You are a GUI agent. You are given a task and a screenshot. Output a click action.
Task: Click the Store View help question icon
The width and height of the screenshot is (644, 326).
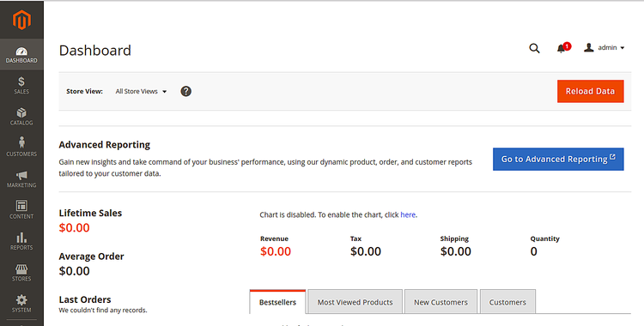pos(186,91)
